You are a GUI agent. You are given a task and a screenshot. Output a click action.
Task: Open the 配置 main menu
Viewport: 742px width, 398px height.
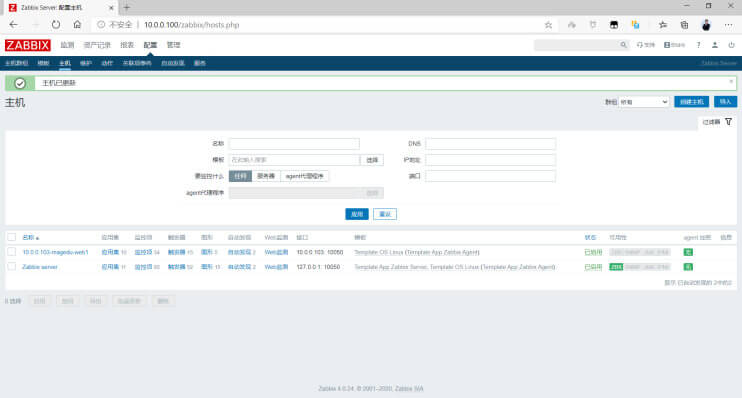[x=150, y=45]
